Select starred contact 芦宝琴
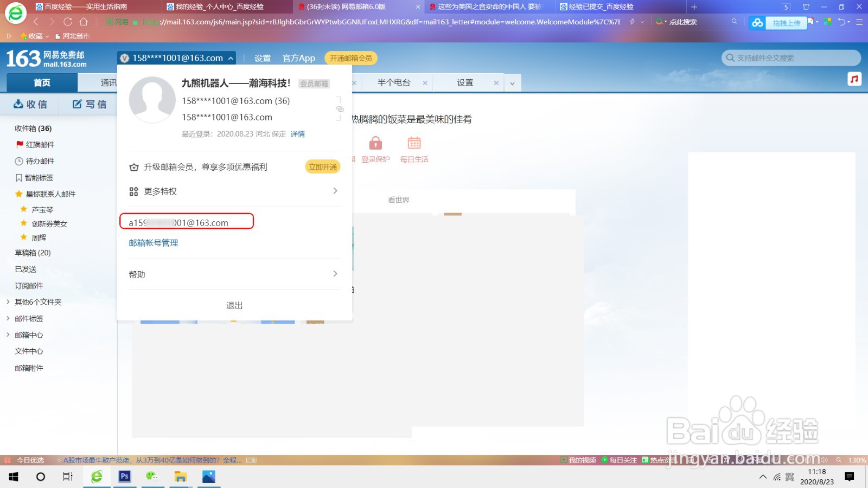The image size is (868, 488). click(42, 209)
